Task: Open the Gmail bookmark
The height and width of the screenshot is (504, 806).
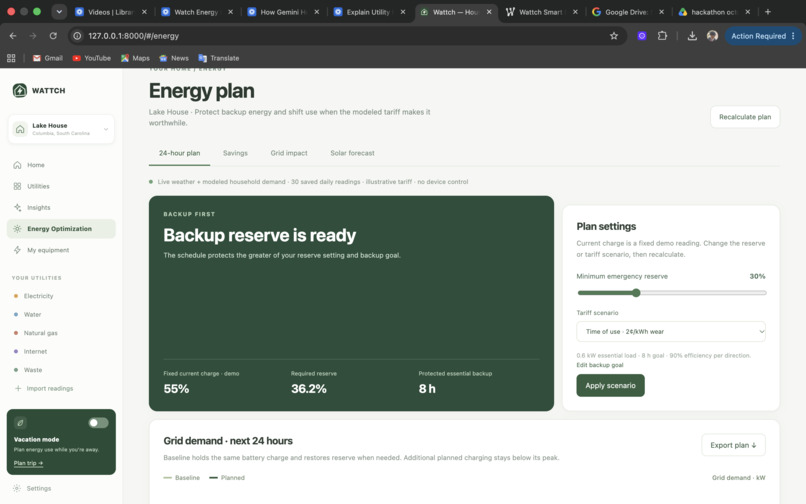Action: [48, 58]
